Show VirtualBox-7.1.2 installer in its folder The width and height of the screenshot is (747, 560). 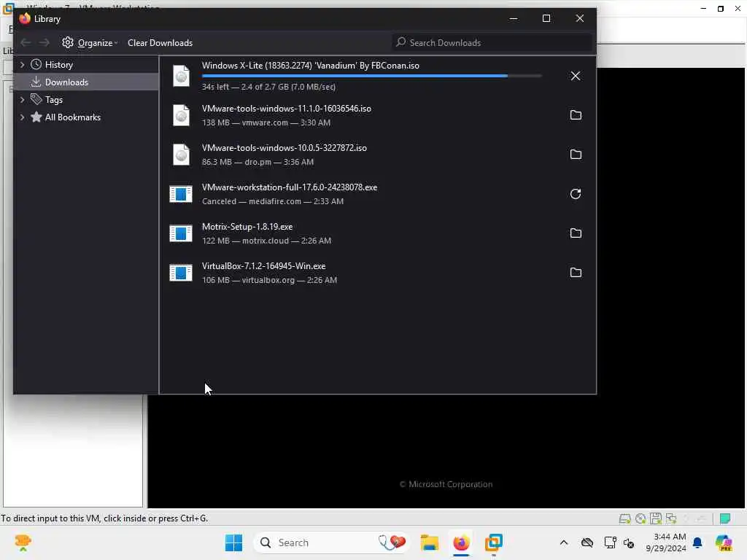pyautogui.click(x=576, y=273)
